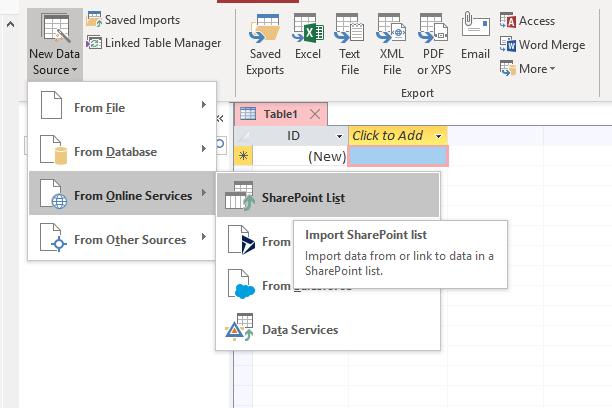612x408 pixels.
Task: Open the From Database submenu
Action: (122, 150)
